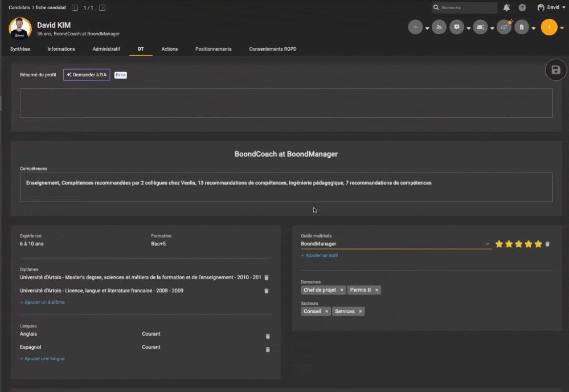The height and width of the screenshot is (392, 569).
Task: Delete the Licence diploma row
Action: (267, 291)
